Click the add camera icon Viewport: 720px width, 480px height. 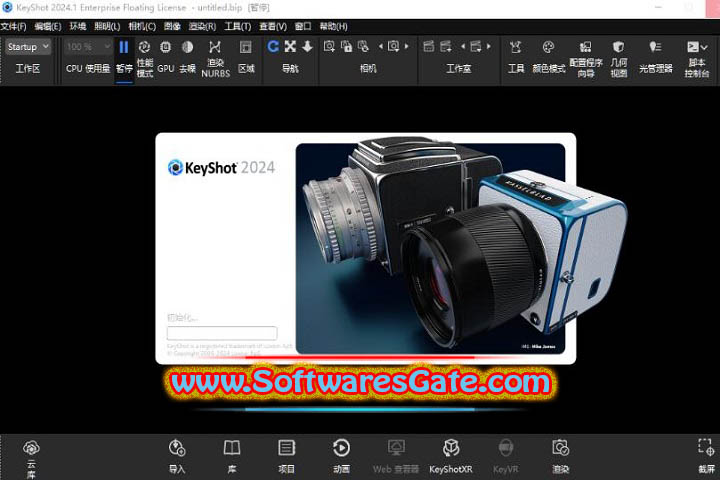pyautogui.click(x=329, y=46)
